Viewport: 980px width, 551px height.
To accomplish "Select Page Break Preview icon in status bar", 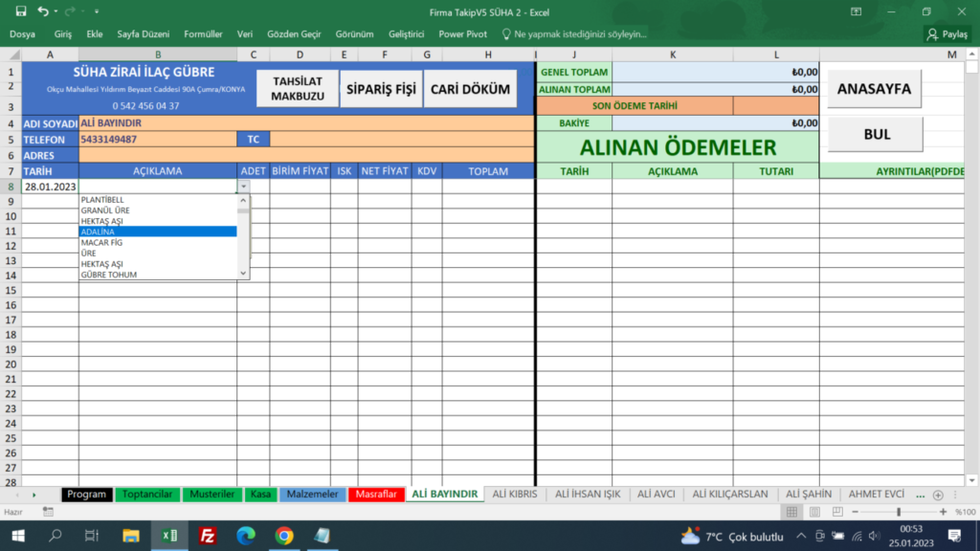I will click(837, 511).
